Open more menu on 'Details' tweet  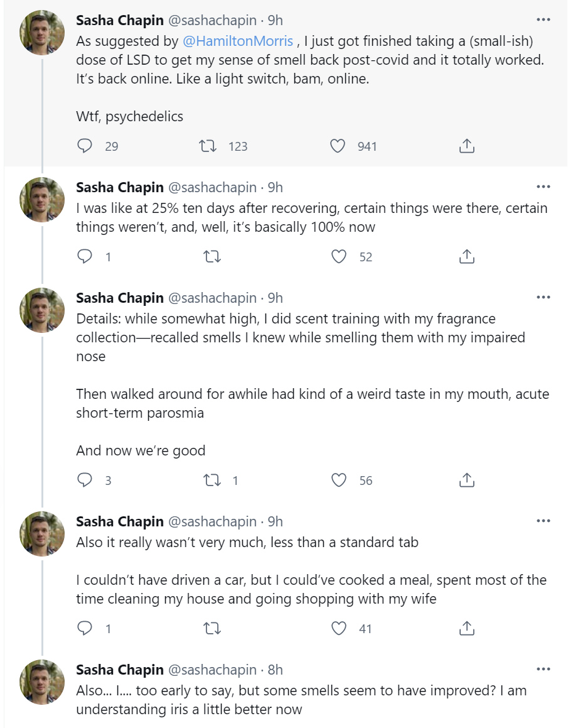[543, 297]
